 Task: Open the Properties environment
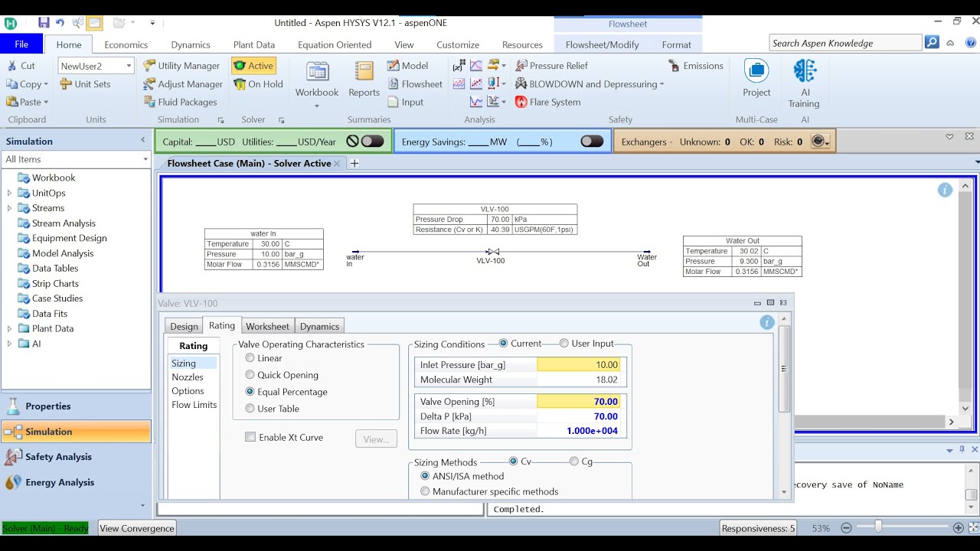pyautogui.click(x=76, y=406)
